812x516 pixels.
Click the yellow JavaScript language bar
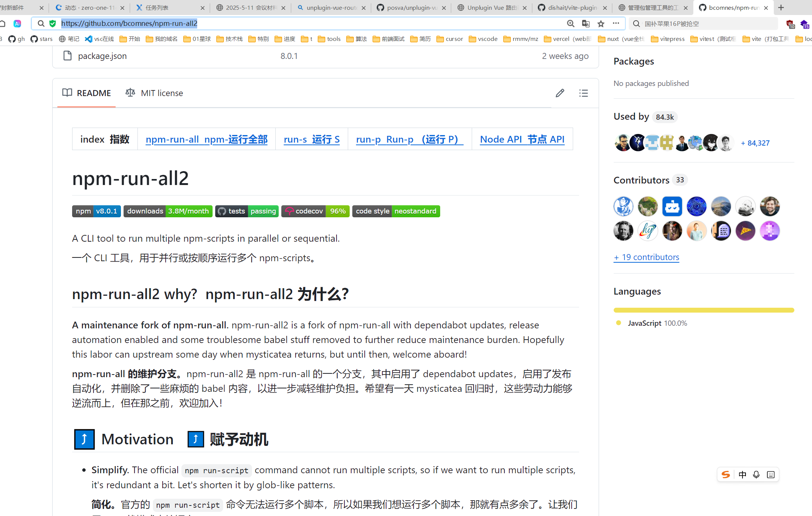(704, 310)
